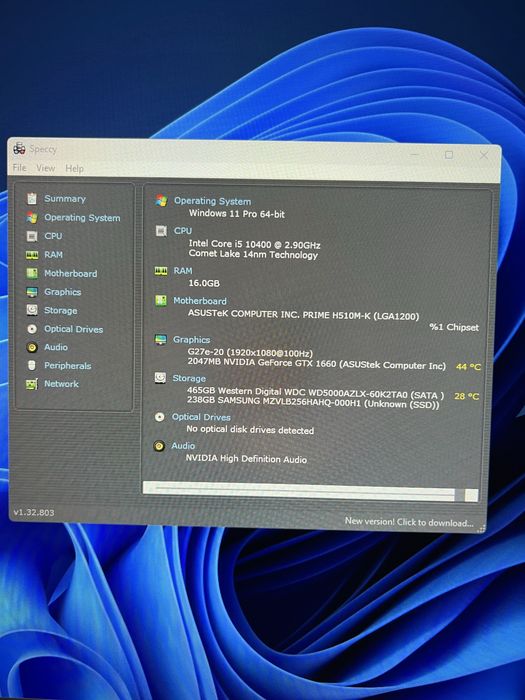Click the Speccy app icon in title bar

point(19,148)
